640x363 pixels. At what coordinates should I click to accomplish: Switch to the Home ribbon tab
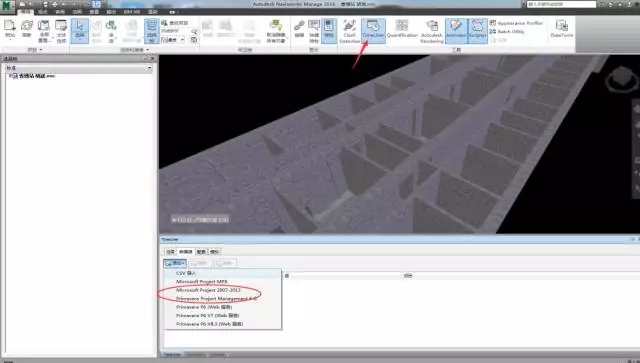[x=26, y=12]
